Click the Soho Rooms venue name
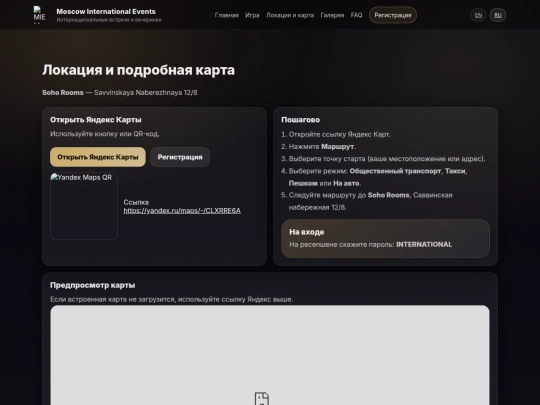The image size is (540, 405). click(63, 92)
